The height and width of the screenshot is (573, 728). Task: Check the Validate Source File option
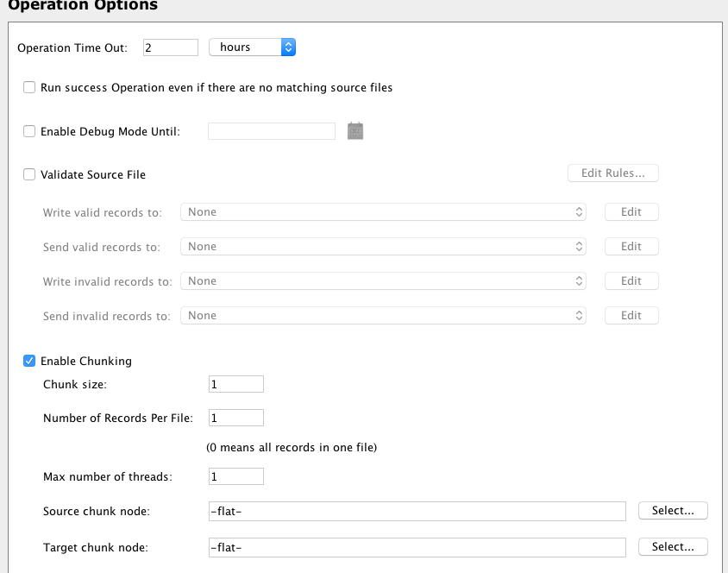coord(29,174)
